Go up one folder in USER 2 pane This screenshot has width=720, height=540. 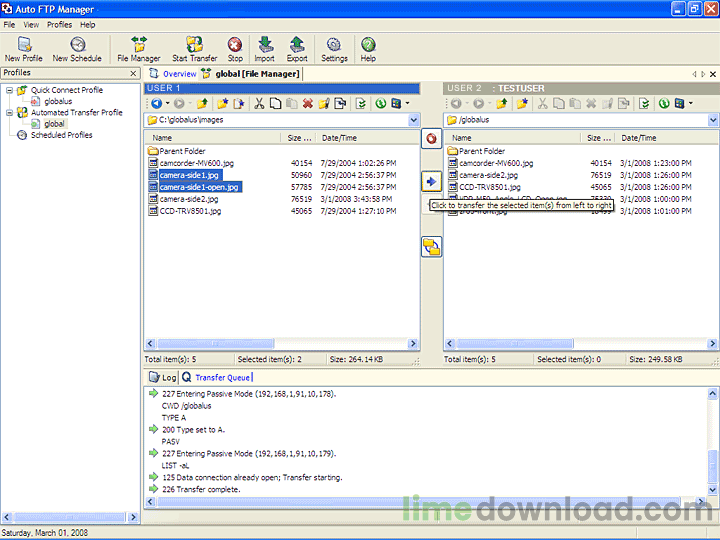point(501,104)
